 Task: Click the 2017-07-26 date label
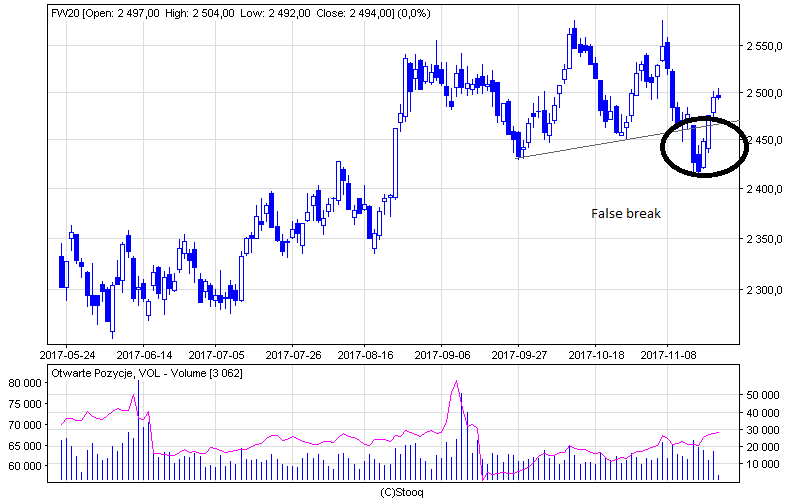(293, 355)
